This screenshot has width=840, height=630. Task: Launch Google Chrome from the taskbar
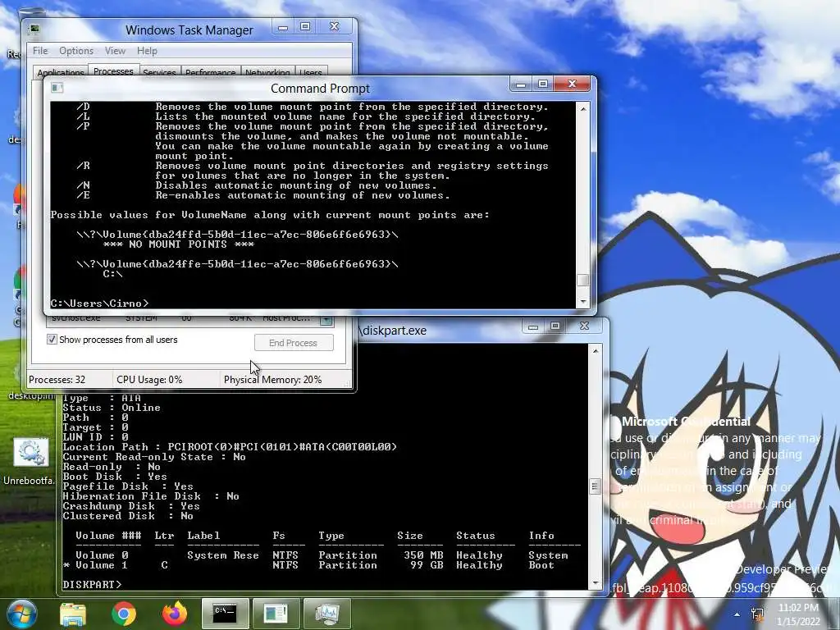pos(124,614)
